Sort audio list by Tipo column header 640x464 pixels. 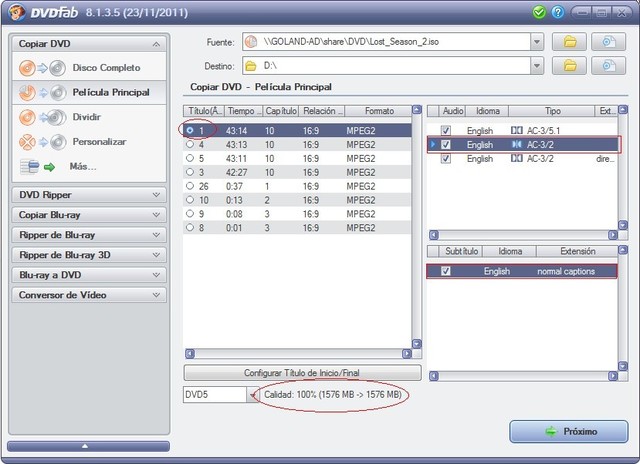tap(552, 111)
